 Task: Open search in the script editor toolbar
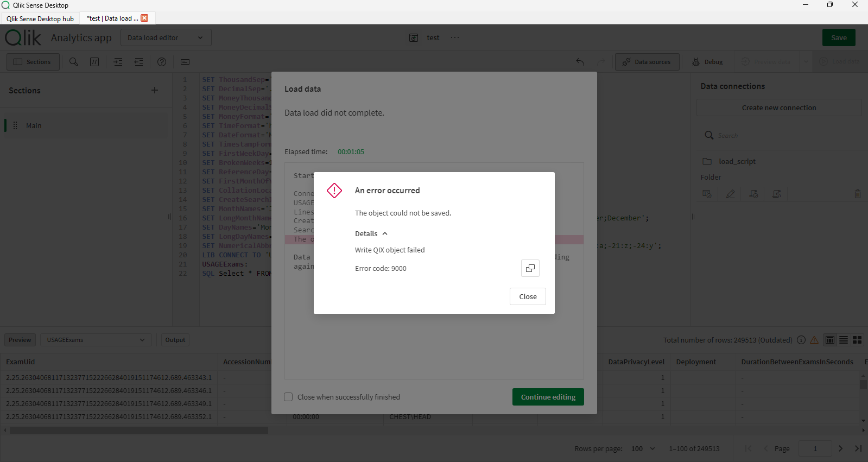[x=74, y=62]
